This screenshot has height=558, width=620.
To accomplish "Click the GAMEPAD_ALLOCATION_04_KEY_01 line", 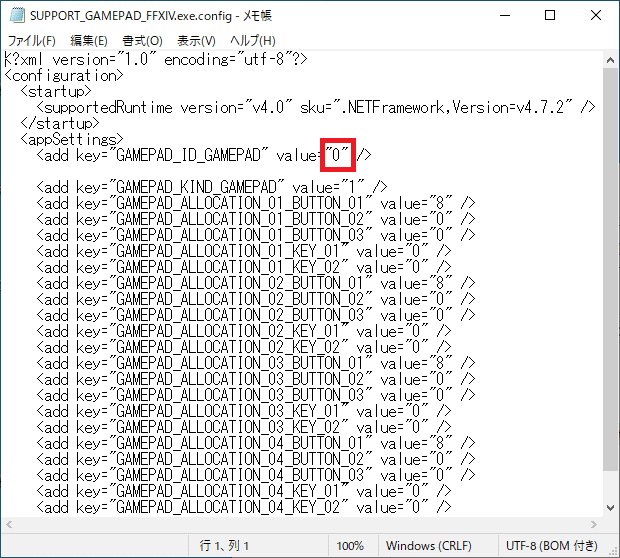I will 244,491.
